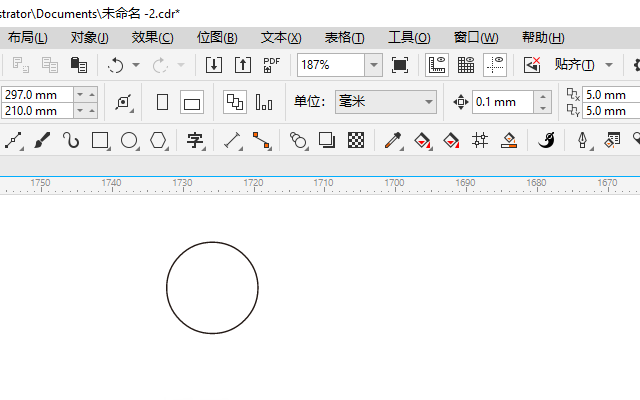This screenshot has width=640, height=400.
Task: Select the LiveSketch curve tool
Action: point(71,140)
